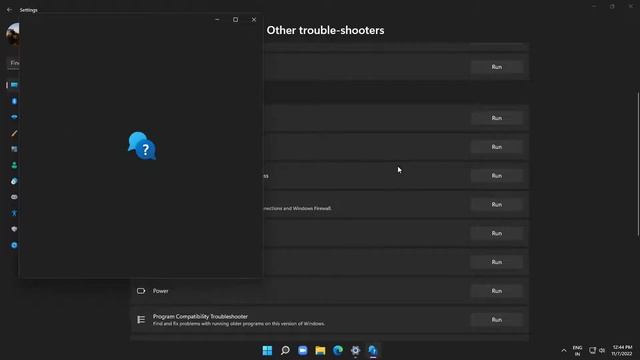
Task: Minimize the Get Help window
Action: pos(217,20)
